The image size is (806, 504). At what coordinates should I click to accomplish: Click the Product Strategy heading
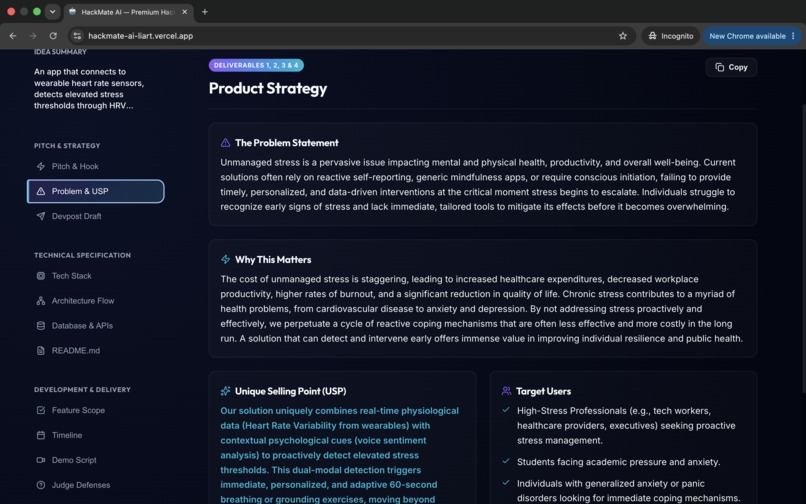tap(268, 88)
